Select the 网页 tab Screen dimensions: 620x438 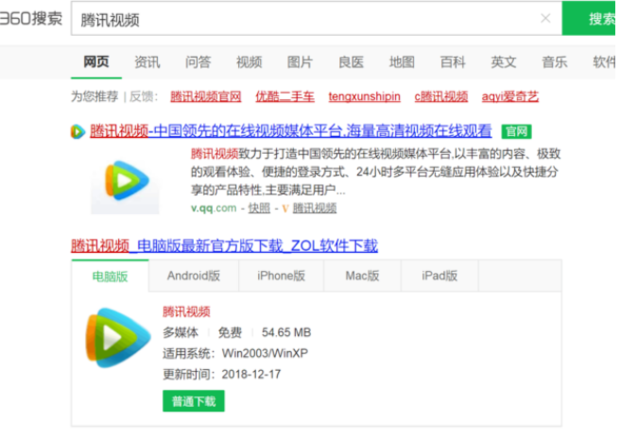[x=96, y=62]
